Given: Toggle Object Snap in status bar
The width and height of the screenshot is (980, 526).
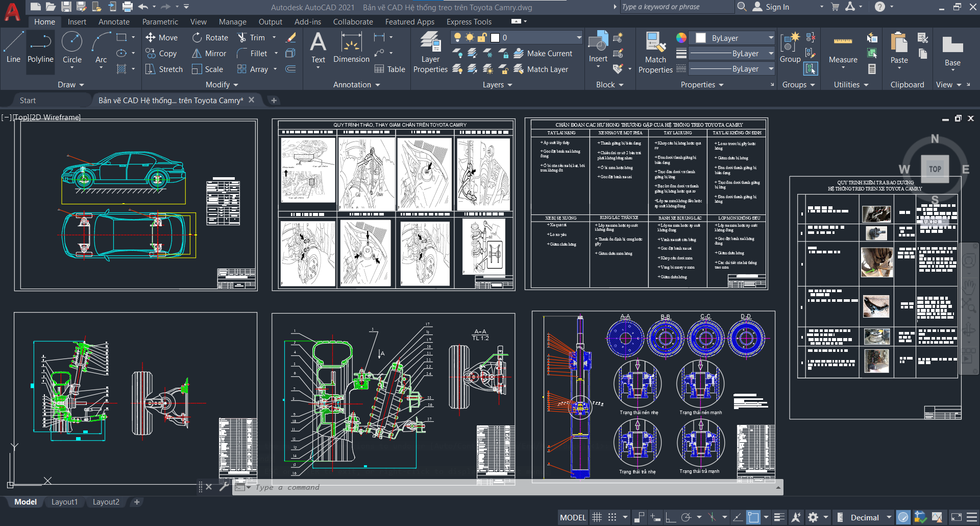Looking at the screenshot, I should tap(753, 517).
